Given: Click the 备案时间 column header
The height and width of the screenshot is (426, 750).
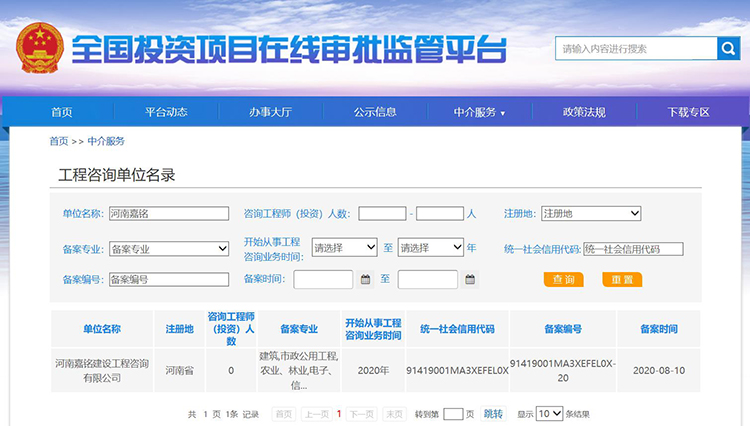Looking at the screenshot, I should click(659, 329).
